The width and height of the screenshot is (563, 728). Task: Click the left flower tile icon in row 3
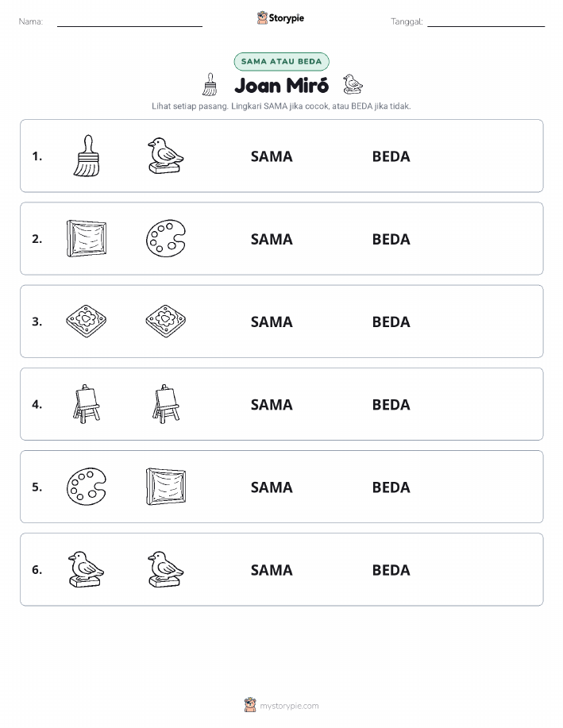tap(87, 321)
